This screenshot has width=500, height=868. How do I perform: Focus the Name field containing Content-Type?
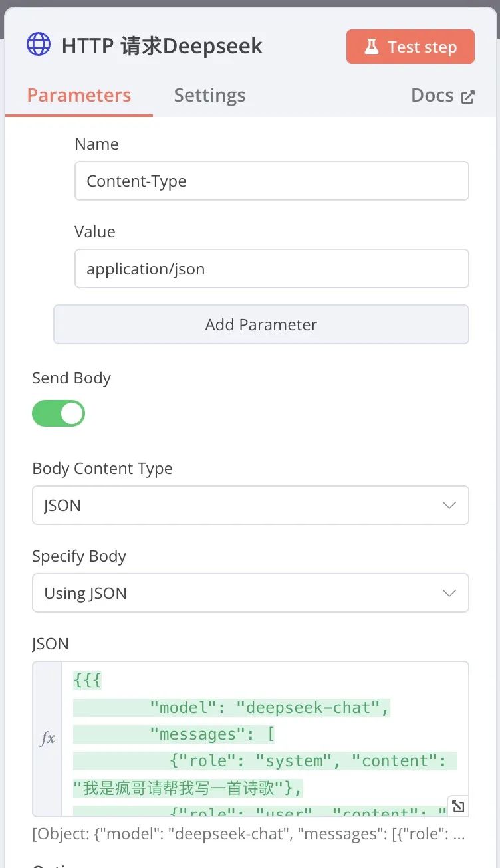[272, 181]
